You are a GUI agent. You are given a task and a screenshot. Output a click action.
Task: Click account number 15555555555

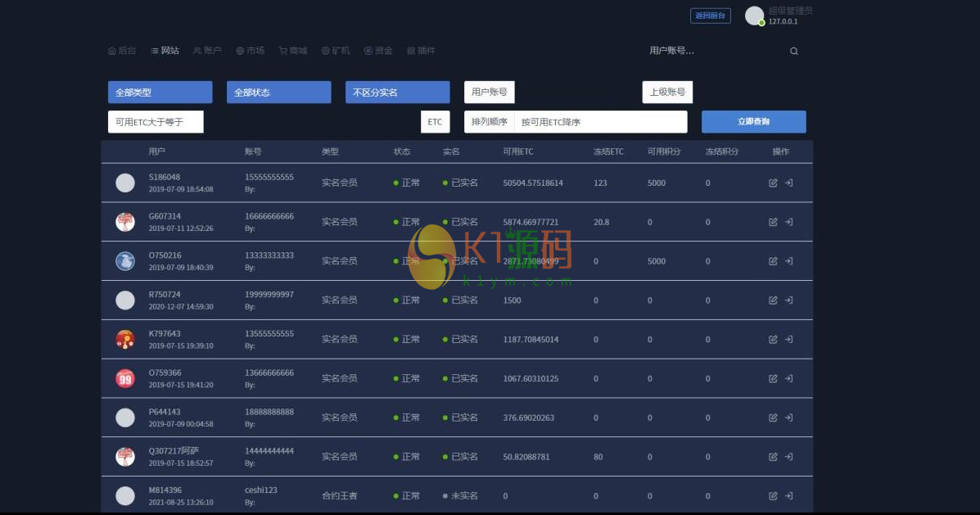coord(269,178)
